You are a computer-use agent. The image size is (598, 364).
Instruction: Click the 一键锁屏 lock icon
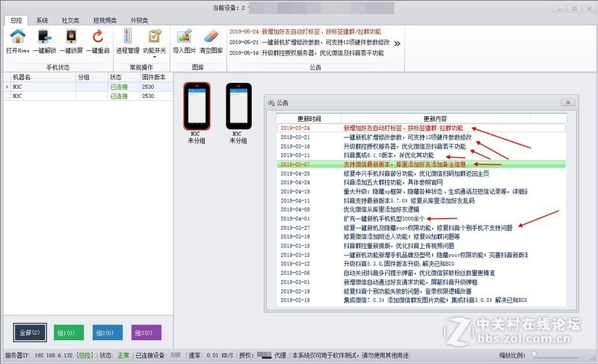71,37
